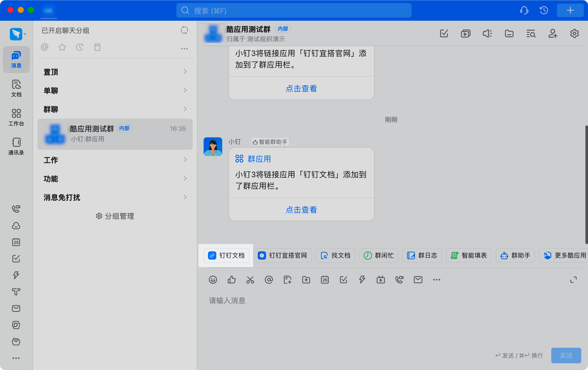Search chat history icon in header
Image resolution: width=588 pixels, height=370 pixels.
pos(531,33)
